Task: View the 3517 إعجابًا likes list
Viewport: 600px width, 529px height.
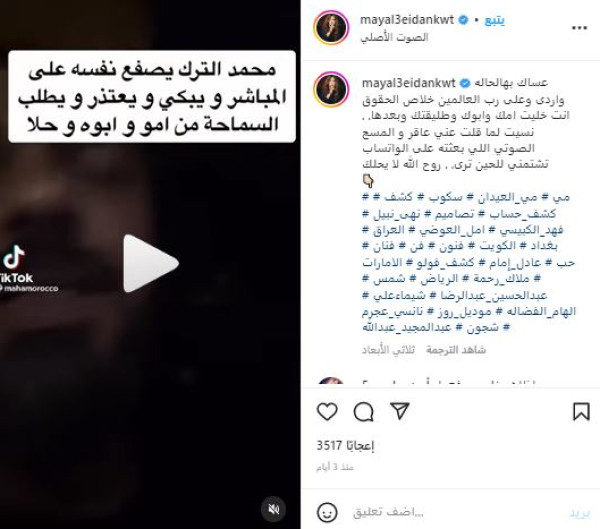Action: pos(346,446)
